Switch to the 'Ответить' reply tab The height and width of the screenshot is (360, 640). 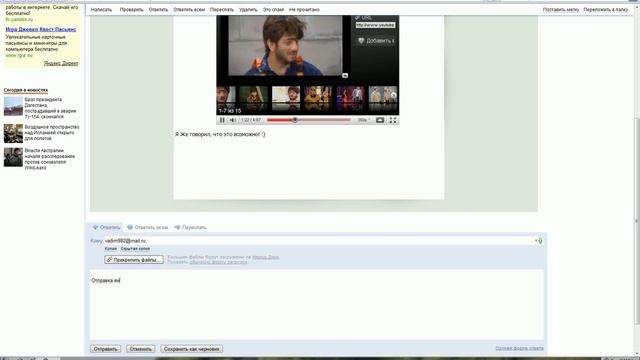click(106, 227)
